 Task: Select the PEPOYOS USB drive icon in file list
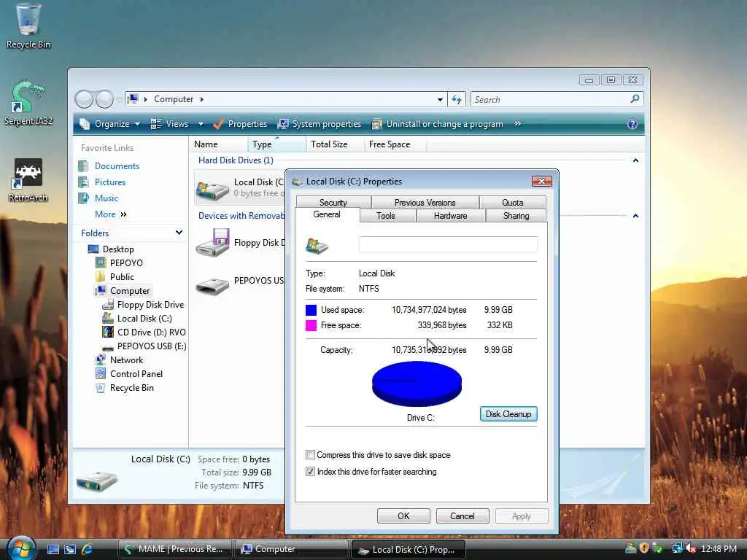212,286
